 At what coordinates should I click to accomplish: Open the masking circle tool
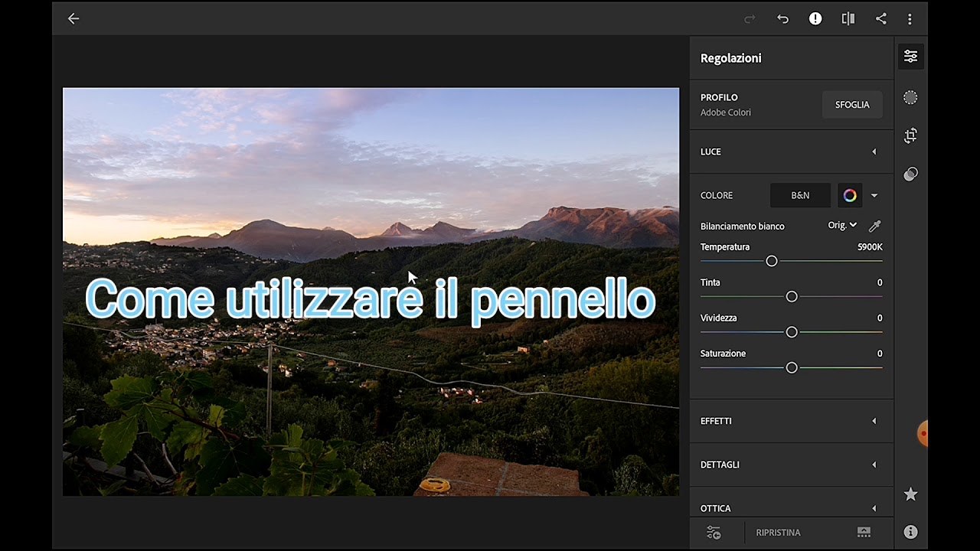[910, 97]
